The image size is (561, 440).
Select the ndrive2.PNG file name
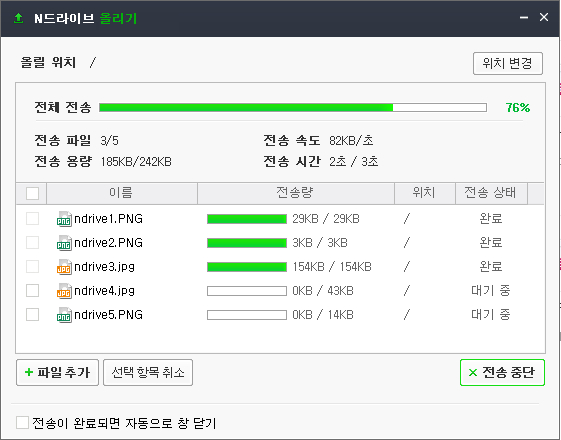coord(108,243)
